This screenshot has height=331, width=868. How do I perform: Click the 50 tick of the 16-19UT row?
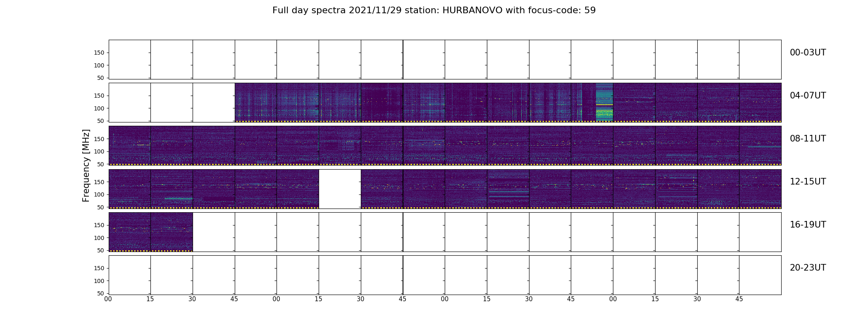(101, 250)
